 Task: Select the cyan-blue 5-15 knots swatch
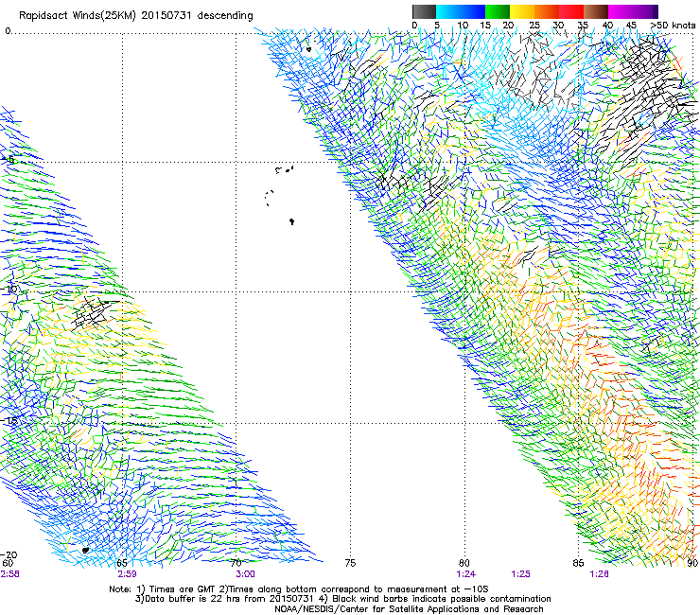pyautogui.click(x=461, y=11)
